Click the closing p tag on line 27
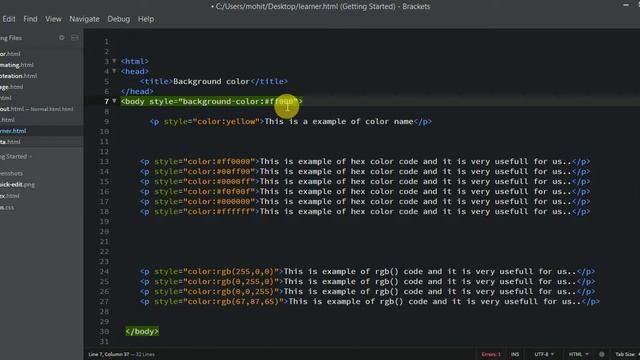 click(x=591, y=301)
